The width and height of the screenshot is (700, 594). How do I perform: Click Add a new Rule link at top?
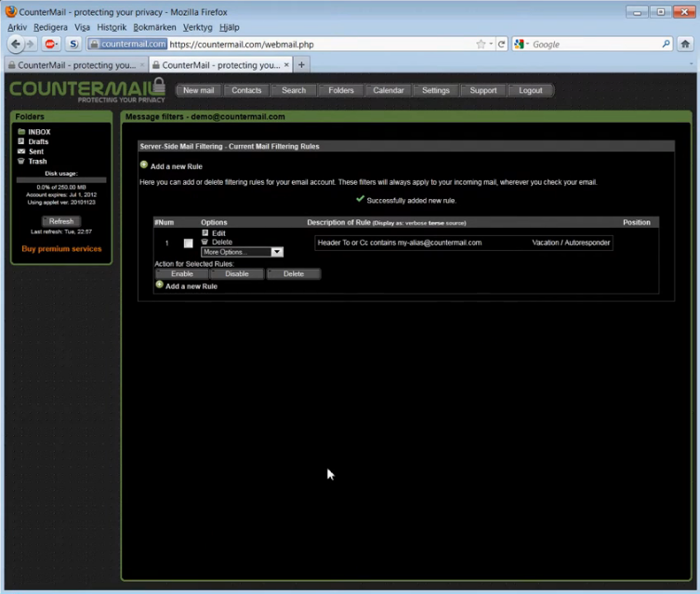tap(177, 166)
